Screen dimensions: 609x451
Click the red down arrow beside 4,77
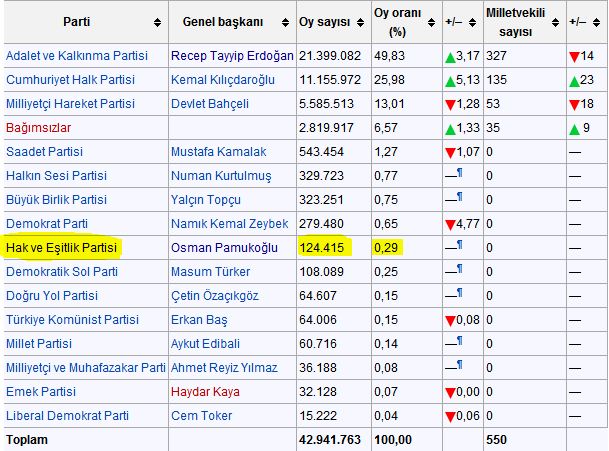450,225
